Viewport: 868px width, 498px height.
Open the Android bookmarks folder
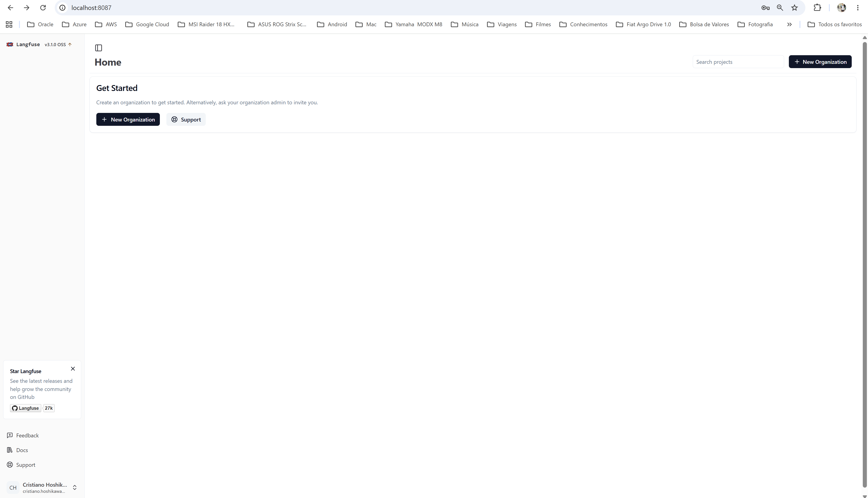pyautogui.click(x=332, y=24)
